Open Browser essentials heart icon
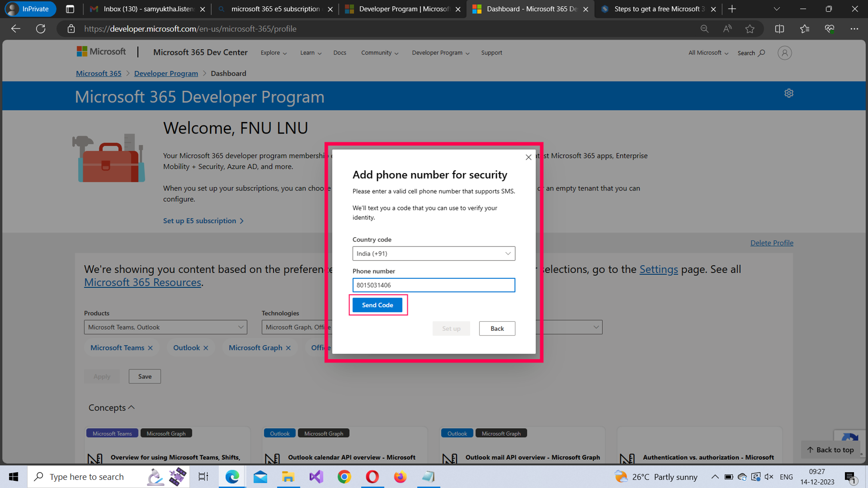Screen dimensions: 868x488 point(829,29)
